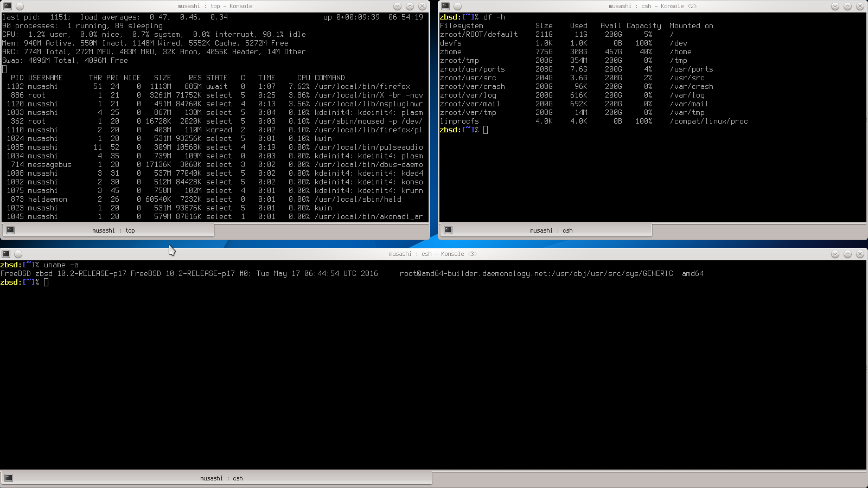Click the 'linprocfs' filesystem row
The image size is (868, 488).
(594, 121)
